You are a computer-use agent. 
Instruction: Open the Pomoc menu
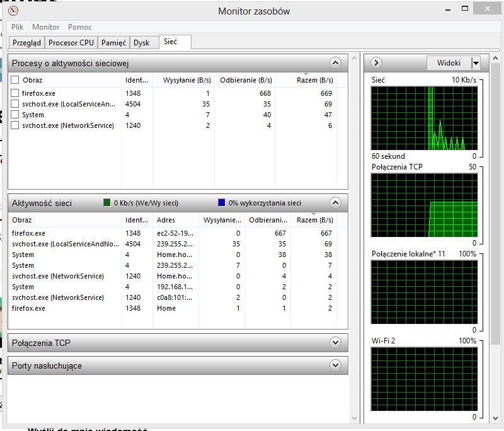point(80,27)
